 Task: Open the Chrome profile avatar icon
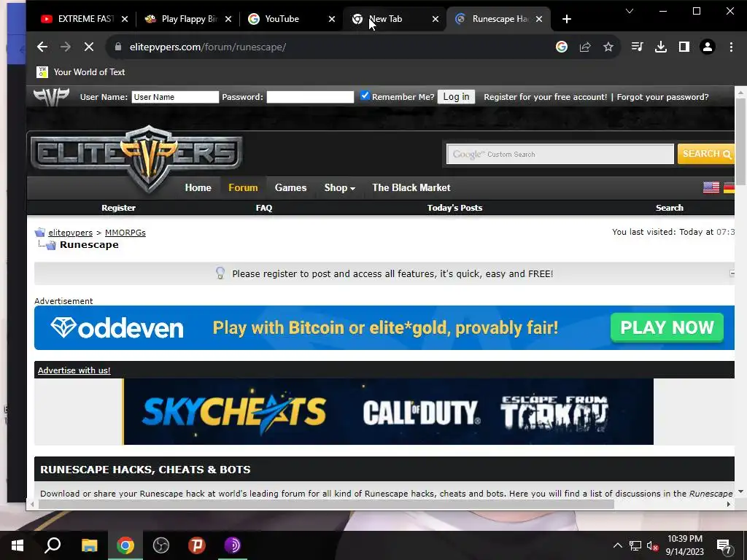[708, 47]
